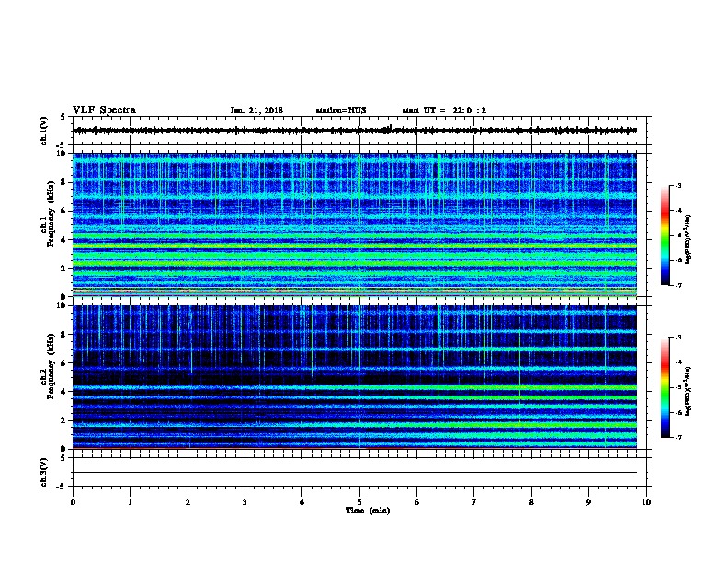728x563 pixels.
Task: Click the ch.2 spectrogram colorbar
Action: coord(665,387)
